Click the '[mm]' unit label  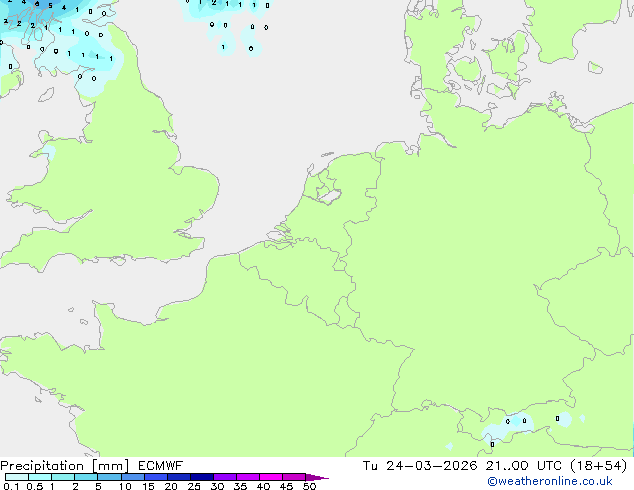pos(110,466)
